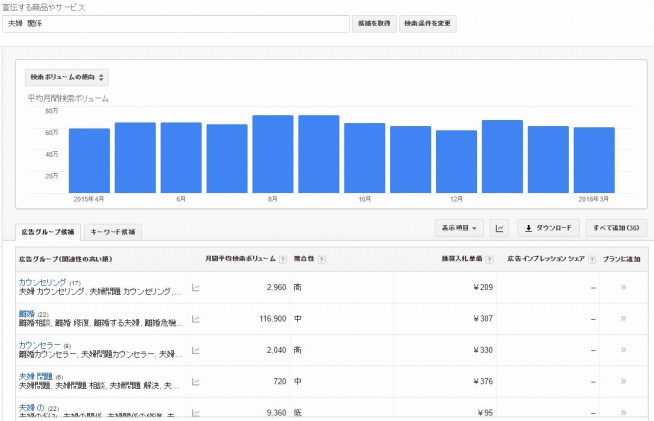
Task: Add 離婚 ad group to plan with arrow
Action: 624,318
